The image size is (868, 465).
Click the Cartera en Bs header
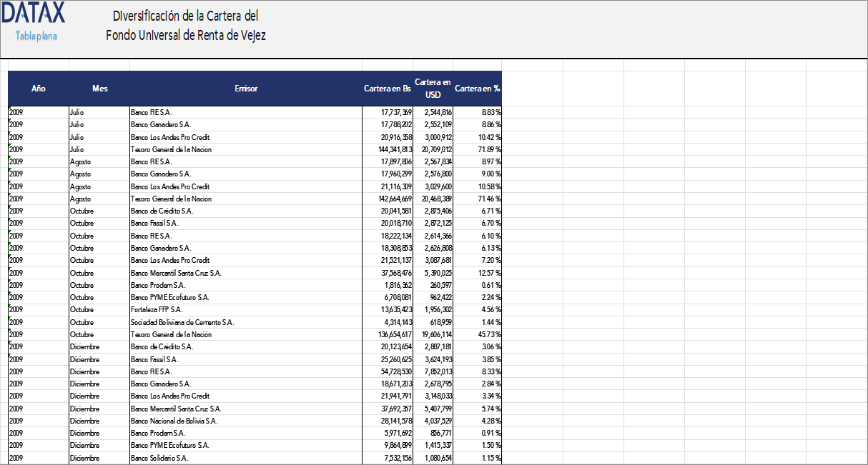387,89
